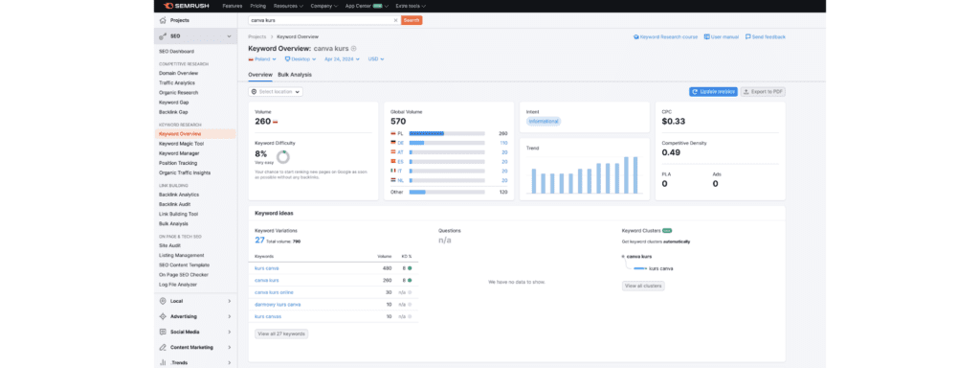Add canva kurs to list plus icon
Screen dimensions: 980x368
pos(354,48)
